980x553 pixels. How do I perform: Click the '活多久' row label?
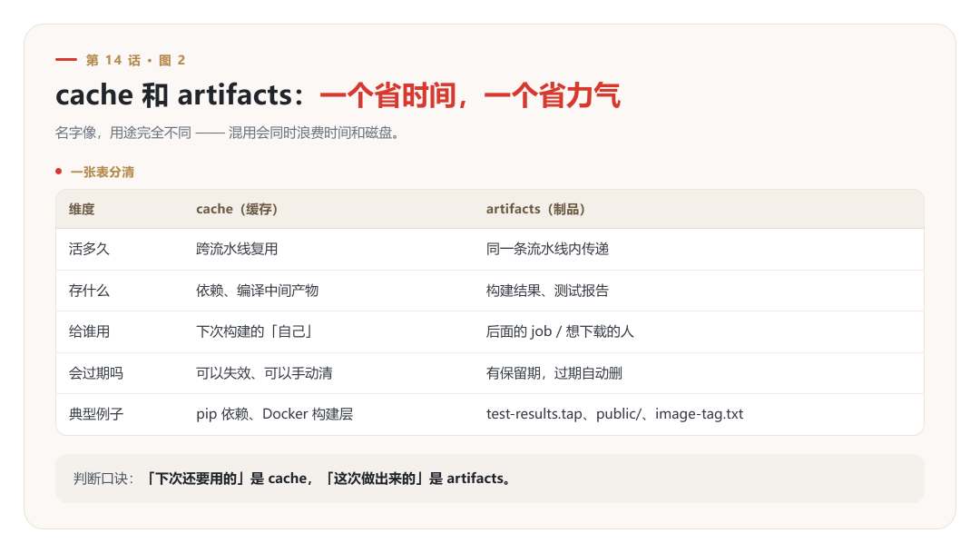(x=89, y=249)
